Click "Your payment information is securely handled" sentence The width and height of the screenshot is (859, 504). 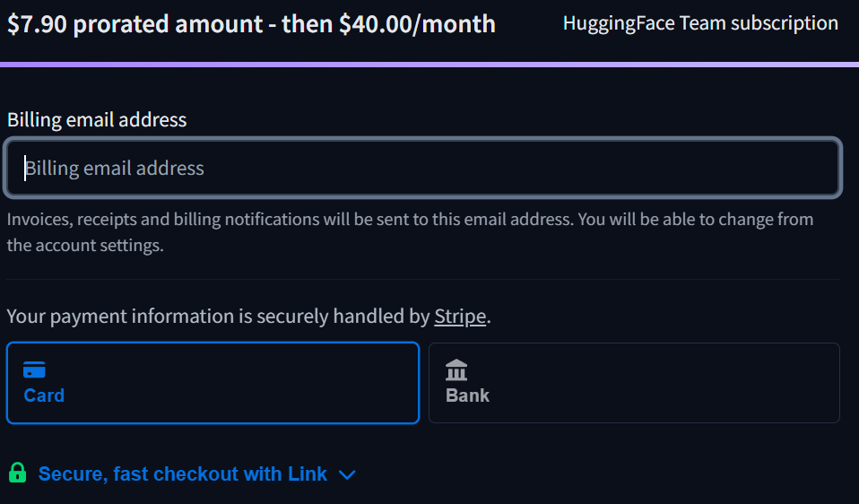coord(219,317)
